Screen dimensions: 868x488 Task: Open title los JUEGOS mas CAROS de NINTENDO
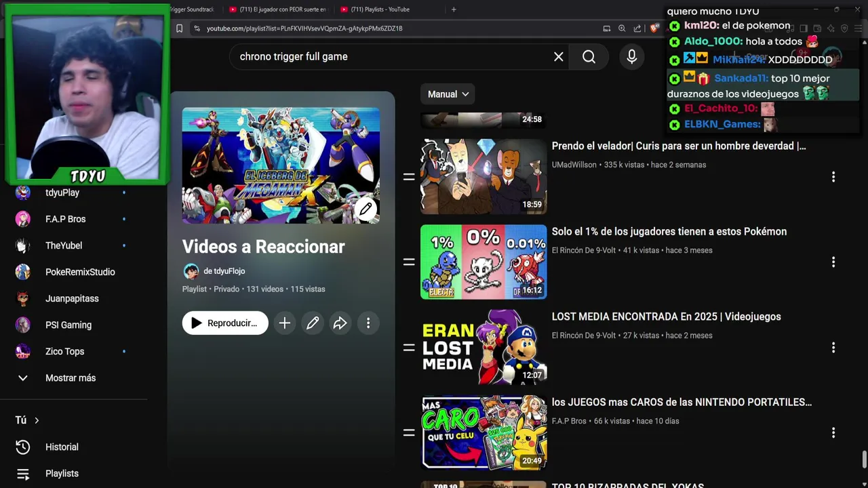[682, 403]
